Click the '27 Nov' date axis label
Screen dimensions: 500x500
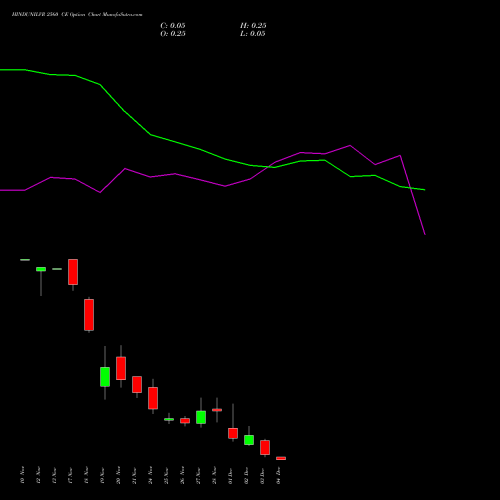tap(198, 475)
